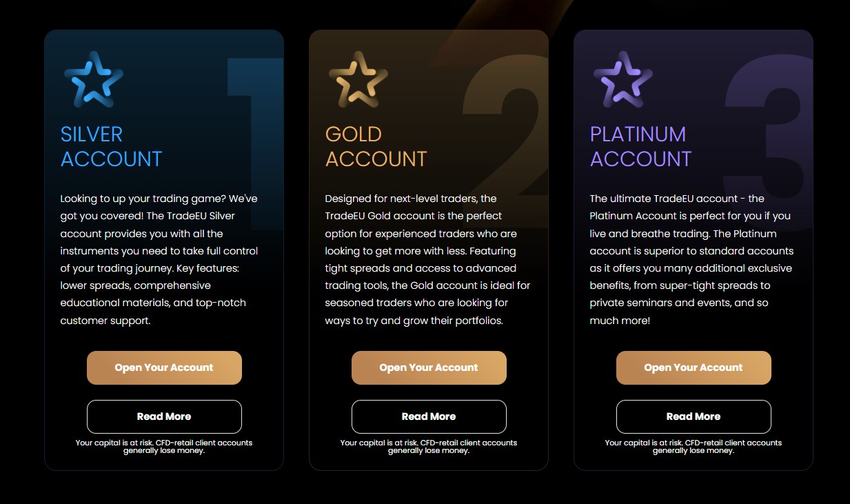Click the purple Platinum account star icon
Screen dimensions: 850x504
pyautogui.click(x=623, y=79)
